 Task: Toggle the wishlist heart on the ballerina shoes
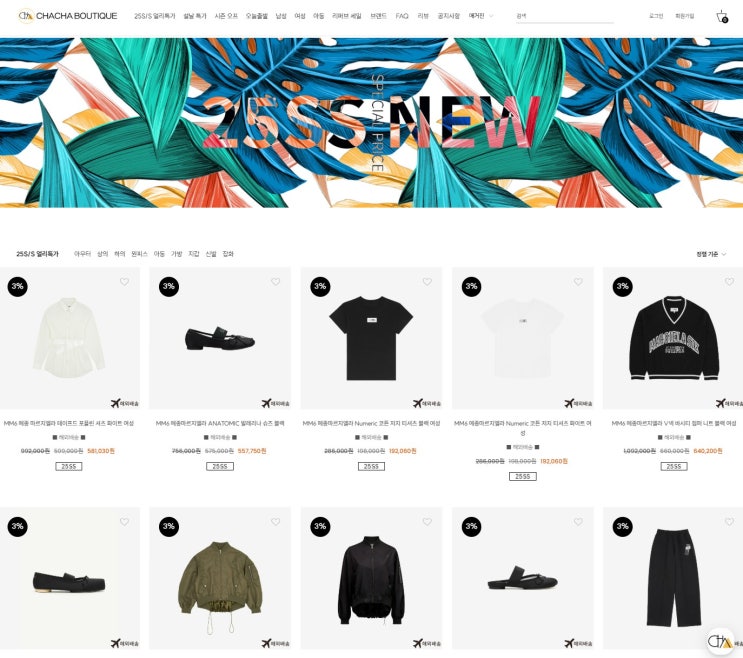click(x=275, y=282)
